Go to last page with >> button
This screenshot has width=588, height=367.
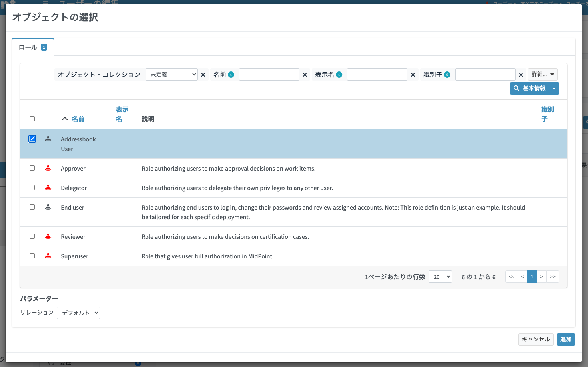coord(552,276)
